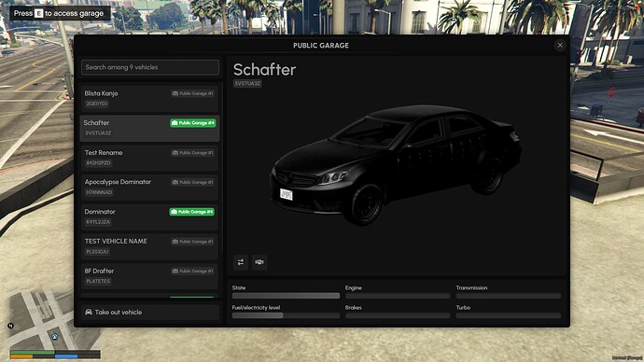Viewport: 644px width, 362px height.
Task: Click the camera rotate view icon
Action: point(259,262)
